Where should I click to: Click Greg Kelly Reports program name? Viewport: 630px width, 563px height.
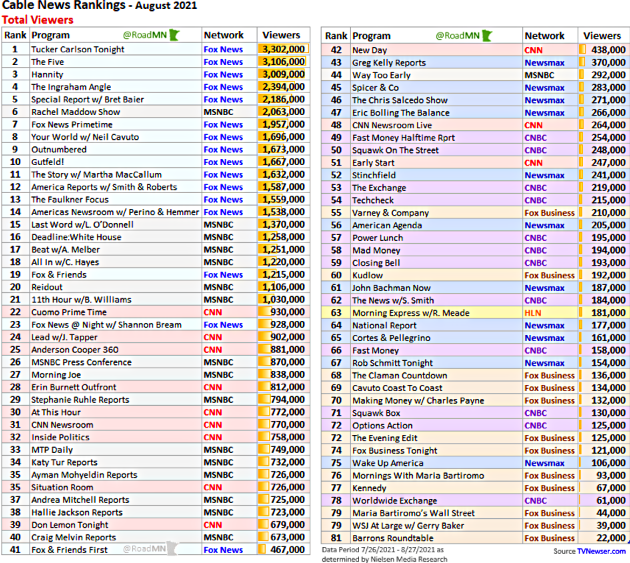389,63
